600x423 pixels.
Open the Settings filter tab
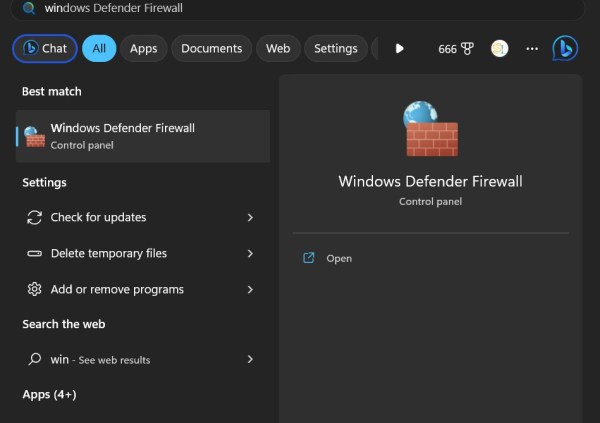(x=335, y=49)
